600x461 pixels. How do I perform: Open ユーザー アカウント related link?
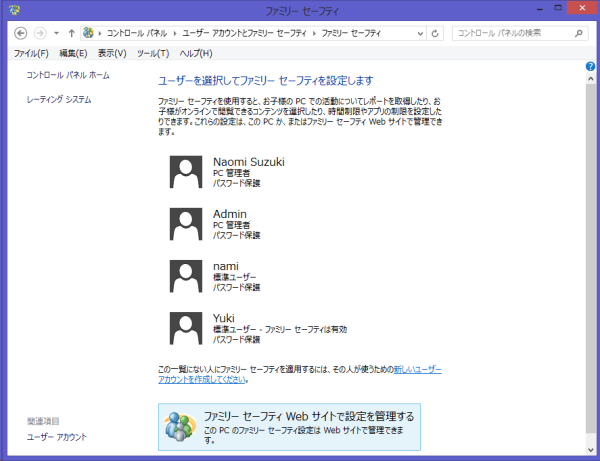57,437
